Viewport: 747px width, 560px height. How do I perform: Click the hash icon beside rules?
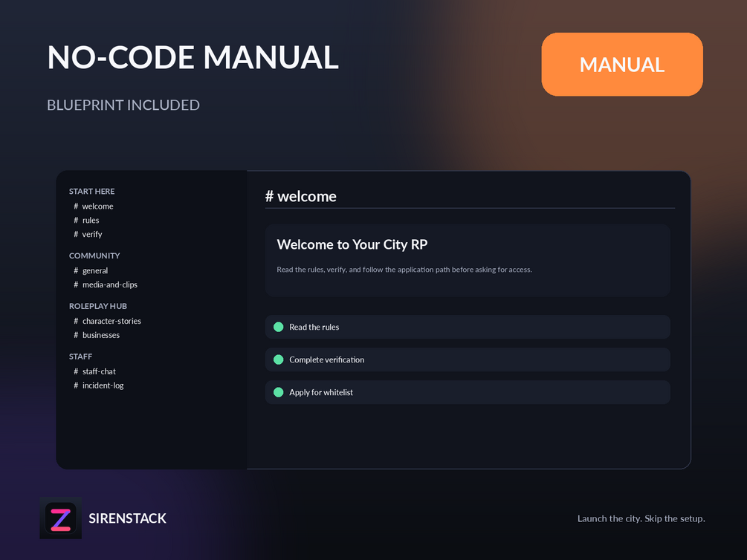76,220
